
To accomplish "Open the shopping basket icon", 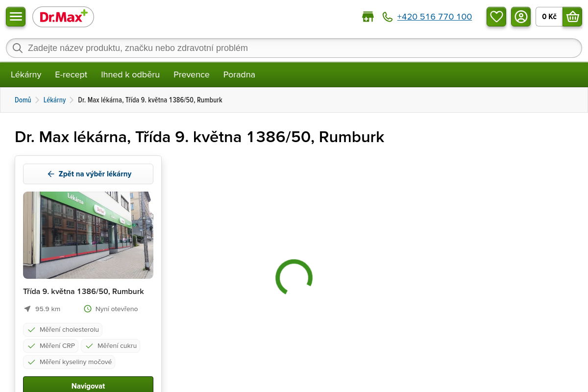I will [572, 17].
